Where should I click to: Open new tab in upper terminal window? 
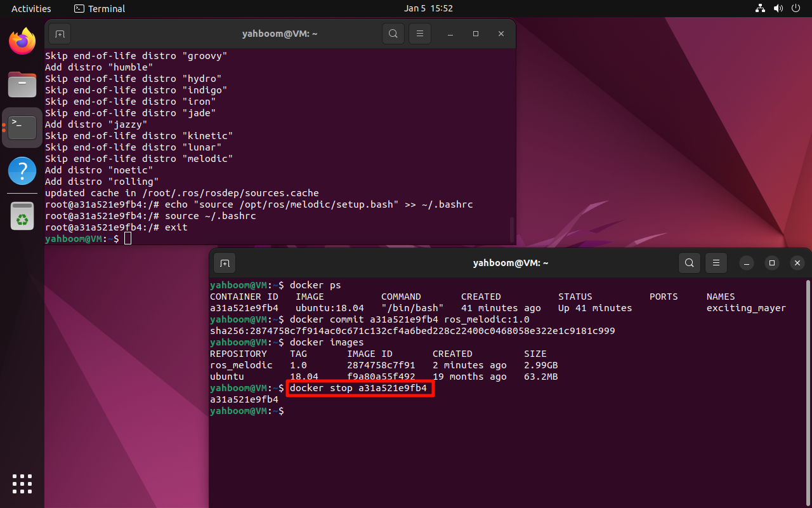point(59,34)
